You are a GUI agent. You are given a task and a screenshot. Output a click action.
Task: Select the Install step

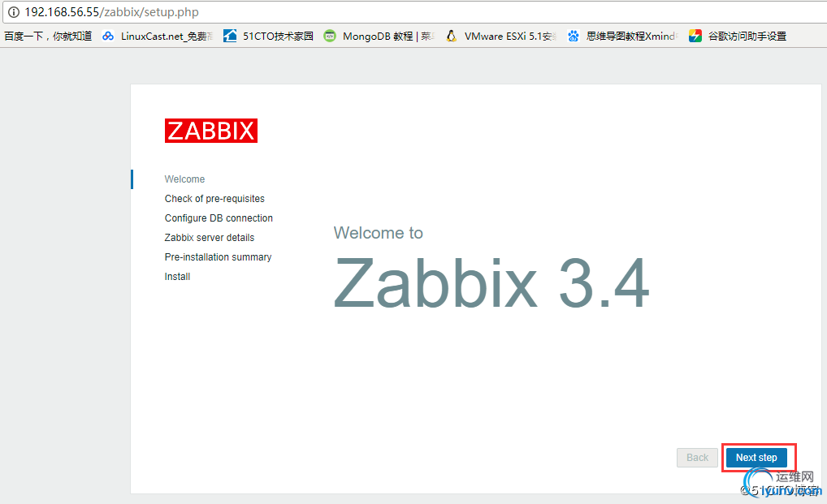(x=177, y=277)
